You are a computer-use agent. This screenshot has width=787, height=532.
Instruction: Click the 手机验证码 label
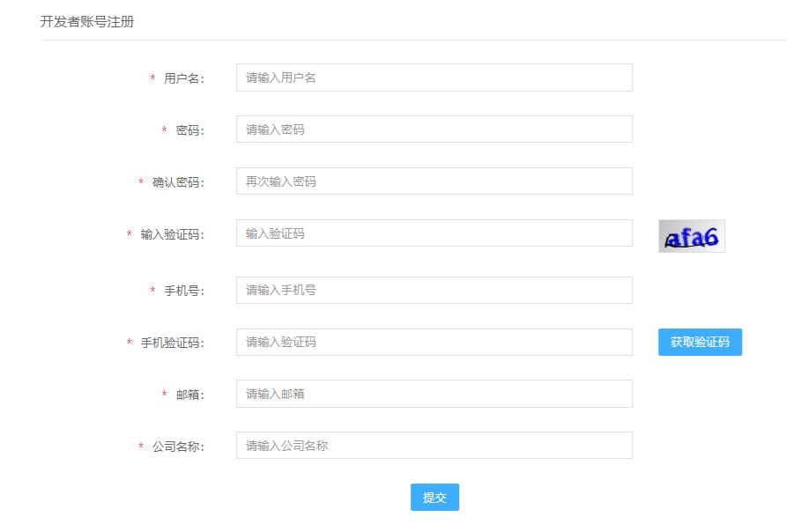click(172, 343)
